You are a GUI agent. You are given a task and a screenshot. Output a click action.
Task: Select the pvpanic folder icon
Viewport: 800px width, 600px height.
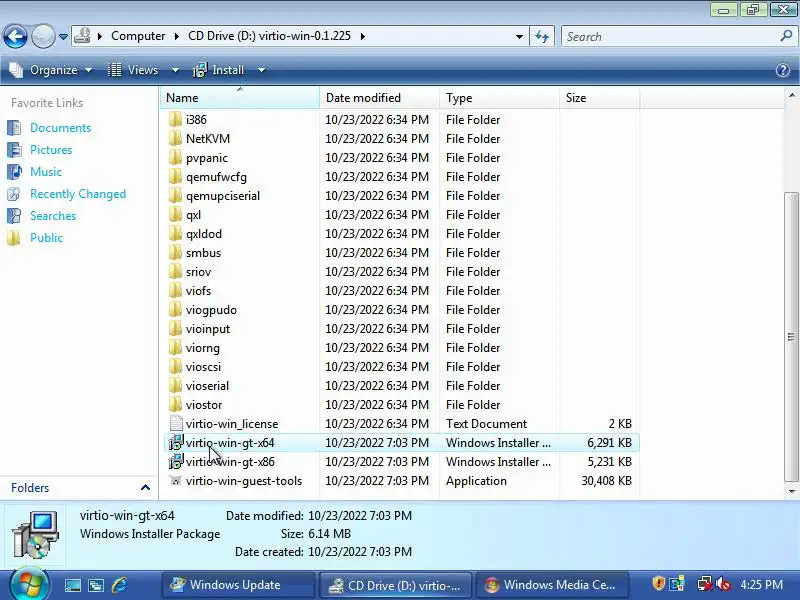[x=175, y=158]
